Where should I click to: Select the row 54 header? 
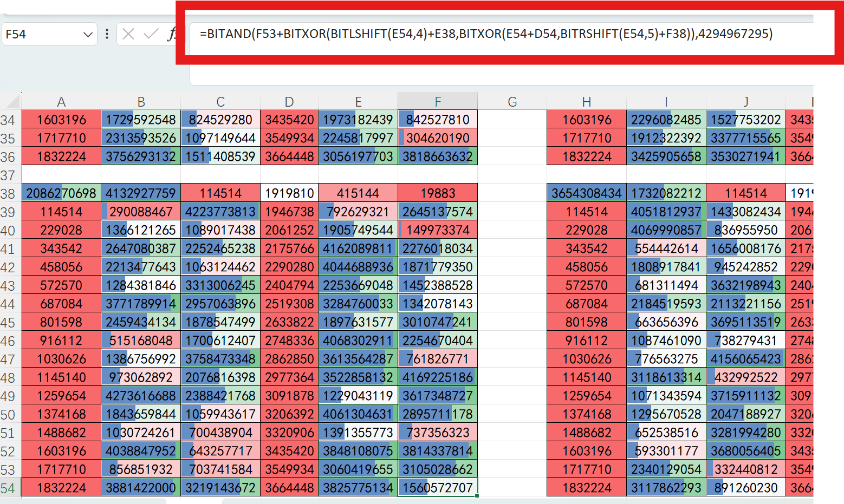(8, 488)
